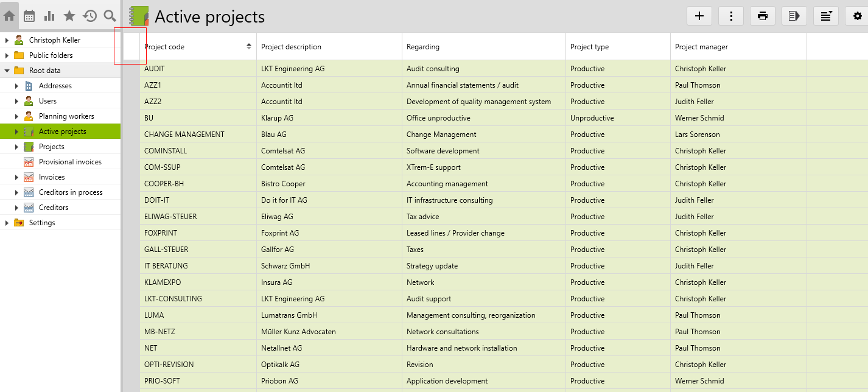
Task: Switch to the Home tab icon
Action: (x=10, y=16)
